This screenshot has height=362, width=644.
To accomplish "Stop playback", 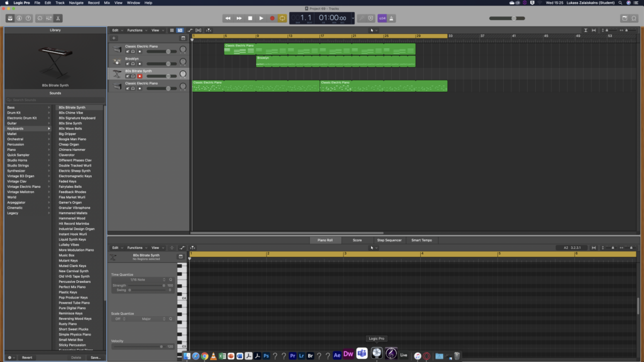I will 250,18.
